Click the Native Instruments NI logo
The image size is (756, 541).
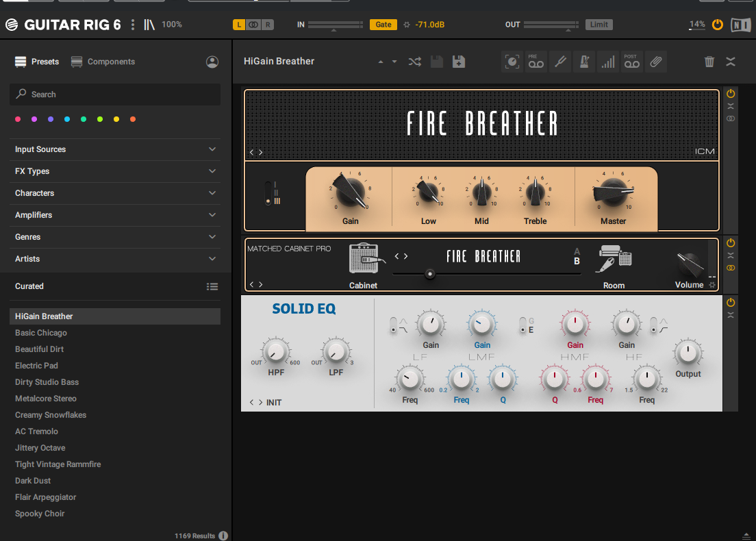(740, 25)
